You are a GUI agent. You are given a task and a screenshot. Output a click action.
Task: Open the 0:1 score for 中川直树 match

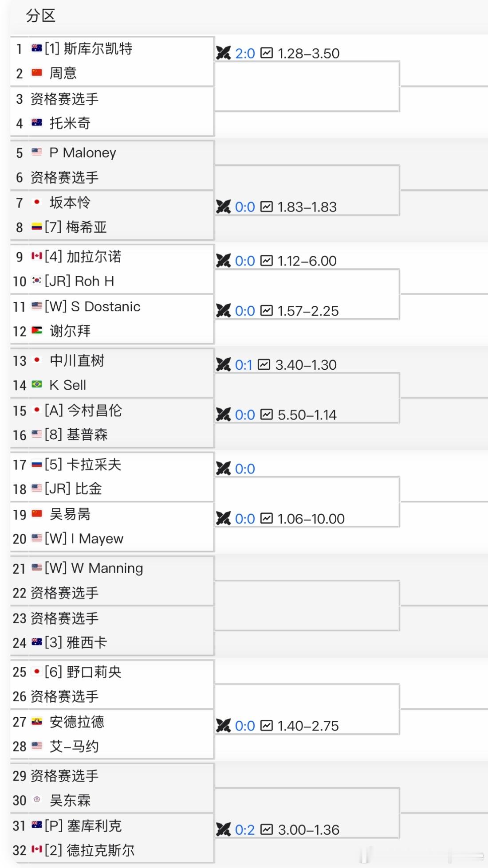click(244, 365)
